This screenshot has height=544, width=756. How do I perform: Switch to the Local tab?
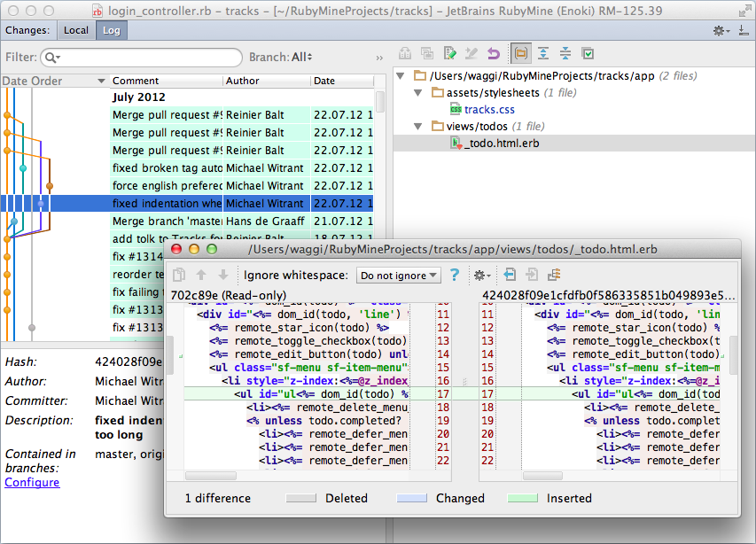[x=76, y=30]
